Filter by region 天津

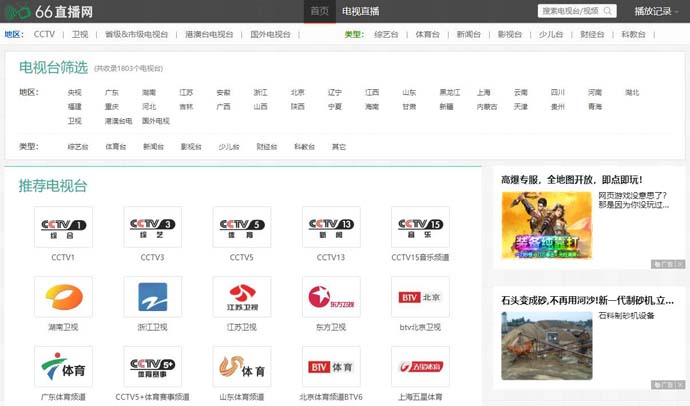coord(521,106)
